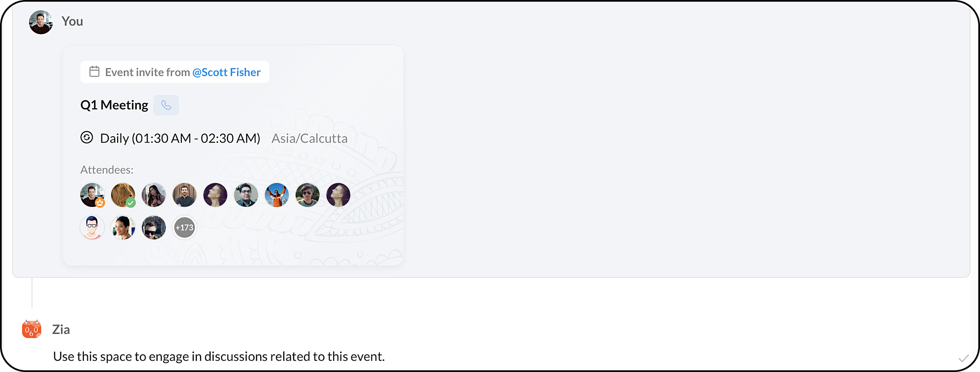This screenshot has width=980, height=372.
Task: Open the @Scott Fisher mention link
Action: pos(226,73)
